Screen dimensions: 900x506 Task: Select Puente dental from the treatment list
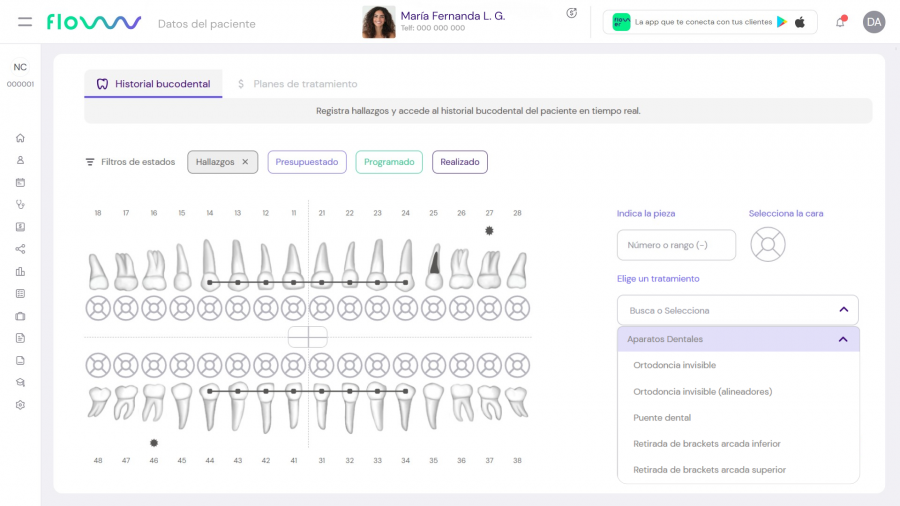point(662,418)
